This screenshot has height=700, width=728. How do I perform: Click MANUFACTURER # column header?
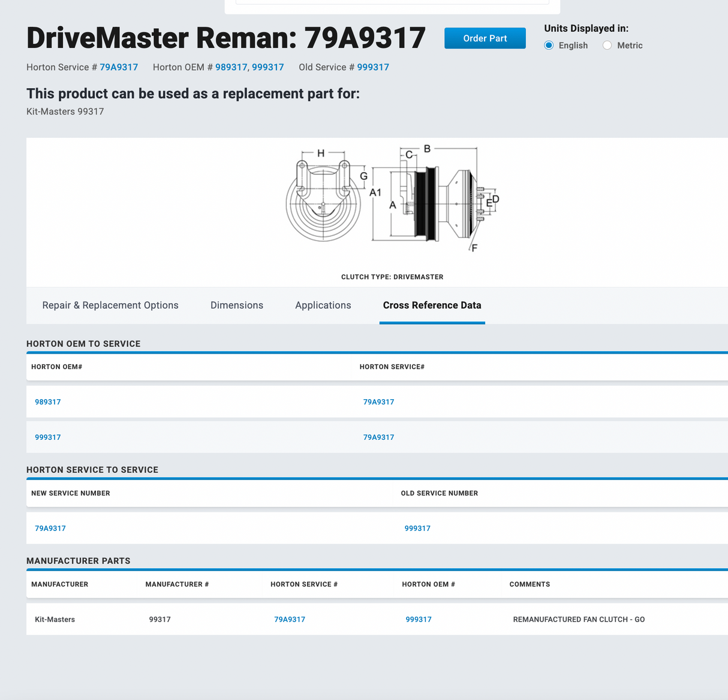coord(177,584)
